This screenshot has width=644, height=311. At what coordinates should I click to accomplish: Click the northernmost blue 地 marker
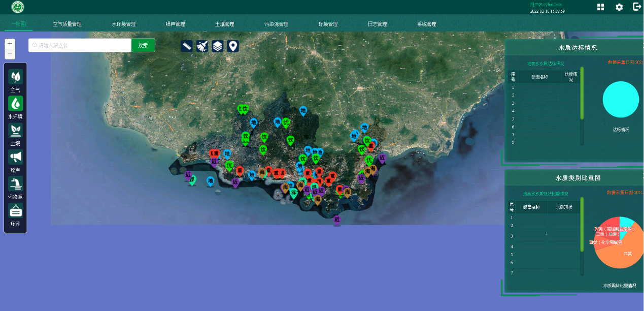pyautogui.click(x=303, y=111)
